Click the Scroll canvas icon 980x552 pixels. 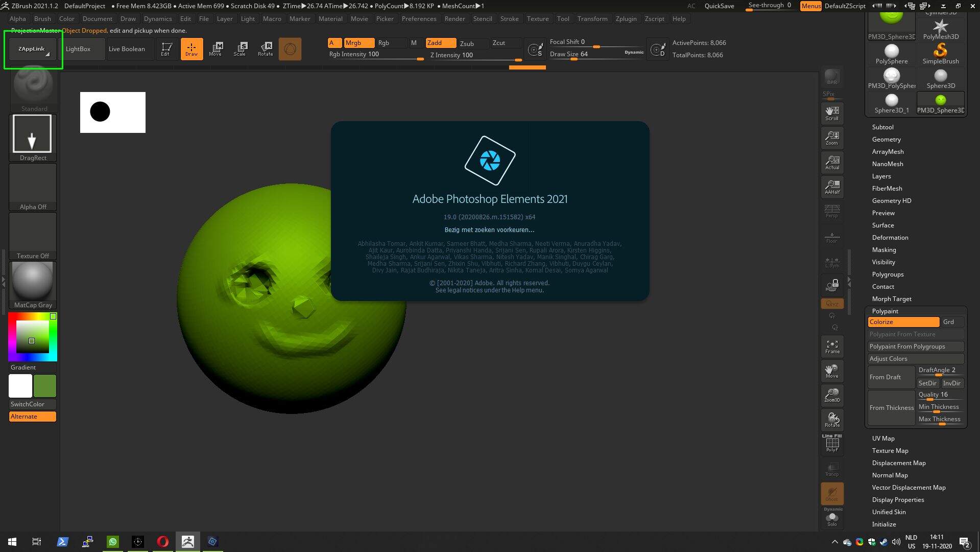coord(832,113)
